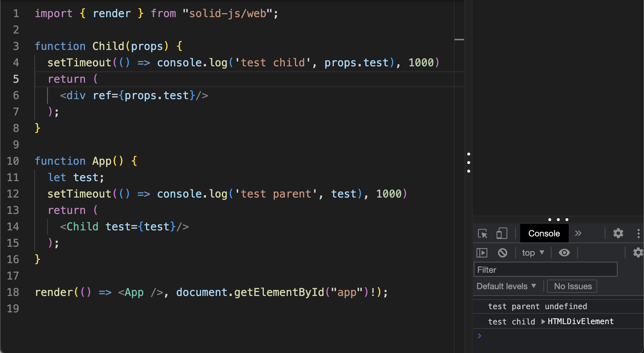Click the 'test child' log text
The image size is (644, 353).
[x=512, y=322]
